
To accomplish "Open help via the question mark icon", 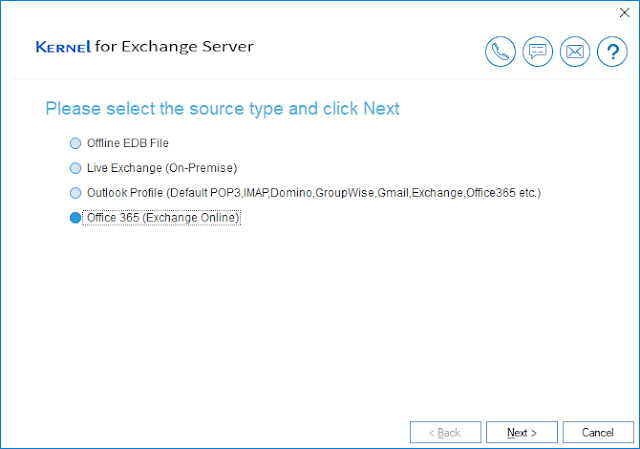I will point(611,52).
